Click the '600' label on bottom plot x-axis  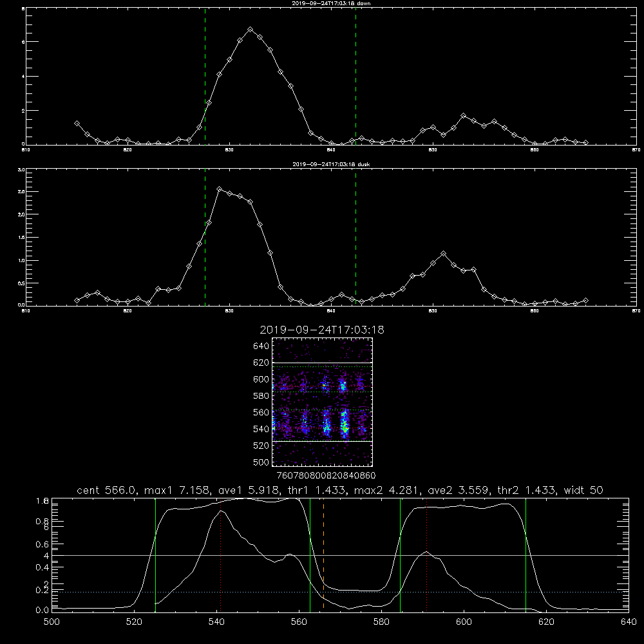point(464,622)
